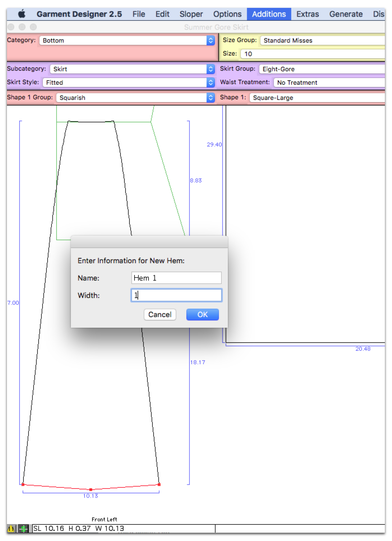Open the Size dropdown showing 10
This screenshot has height=541, width=392.
[x=313, y=54]
